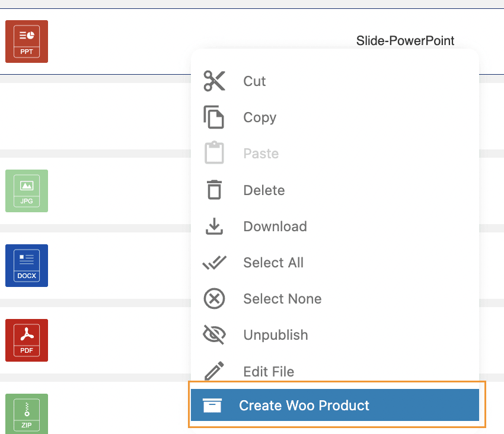Open the Slide-PowerPoint file name
The height and width of the screenshot is (434, 504).
pos(405,41)
